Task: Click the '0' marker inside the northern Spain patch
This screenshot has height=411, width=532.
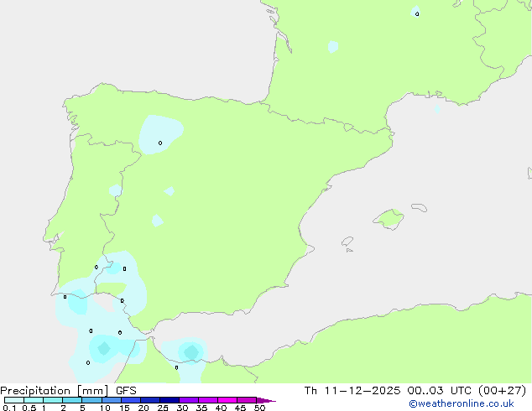Action: click(x=160, y=143)
